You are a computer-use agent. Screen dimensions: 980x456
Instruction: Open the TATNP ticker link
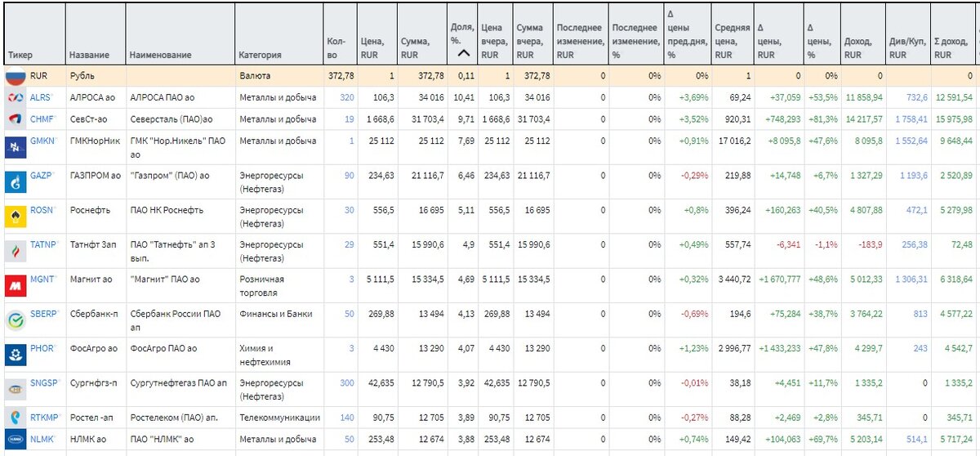pyautogui.click(x=42, y=244)
